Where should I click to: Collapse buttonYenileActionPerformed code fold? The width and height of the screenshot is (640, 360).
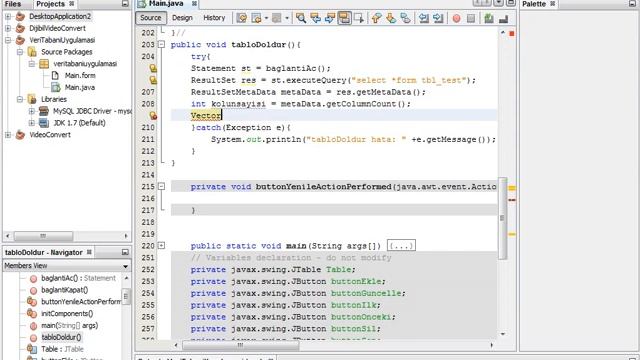pos(162,187)
